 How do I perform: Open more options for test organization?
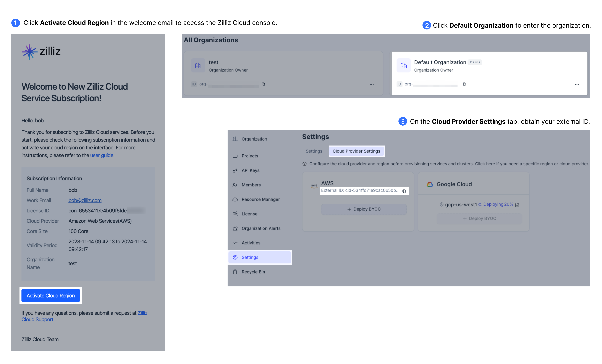coord(372,84)
